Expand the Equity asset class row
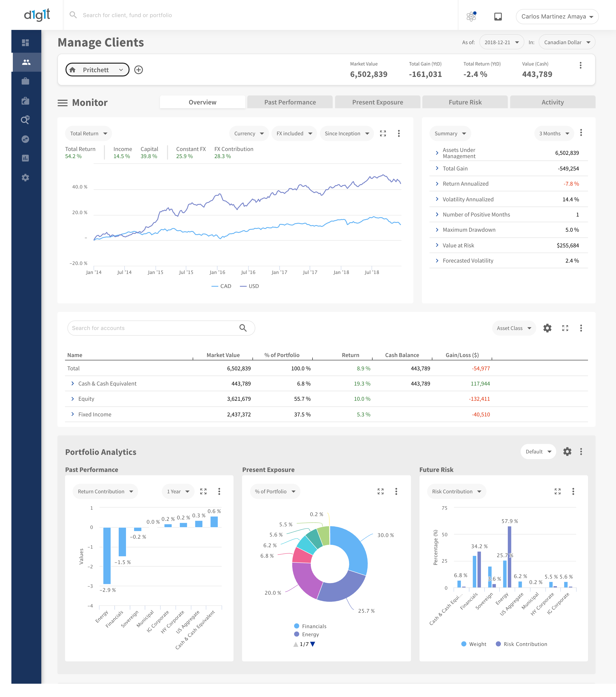The height and width of the screenshot is (697, 616). pos(73,399)
